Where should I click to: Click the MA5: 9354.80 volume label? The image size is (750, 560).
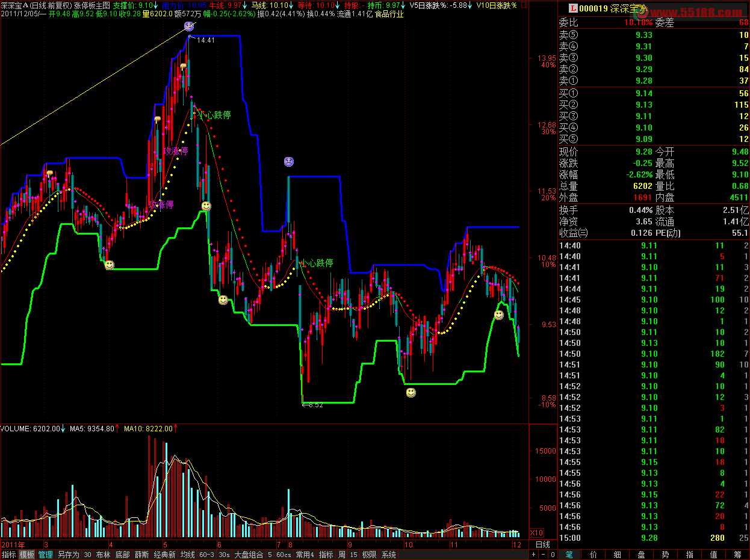click(92, 429)
